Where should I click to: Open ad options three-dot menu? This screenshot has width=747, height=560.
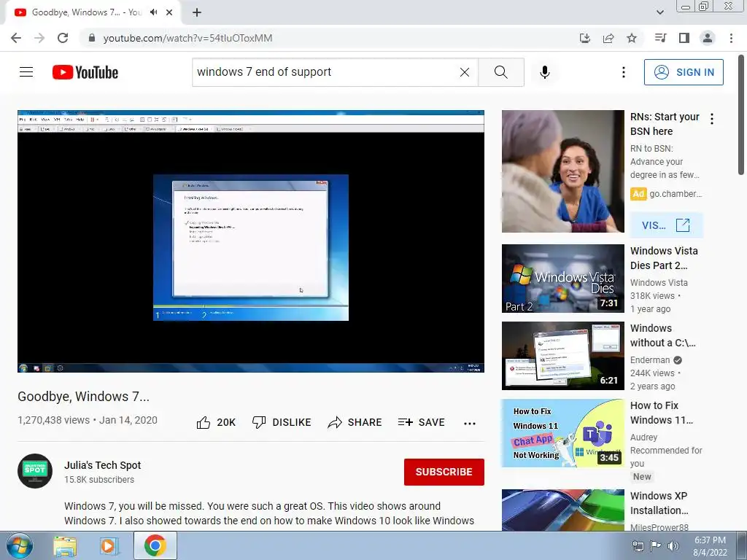(712, 119)
